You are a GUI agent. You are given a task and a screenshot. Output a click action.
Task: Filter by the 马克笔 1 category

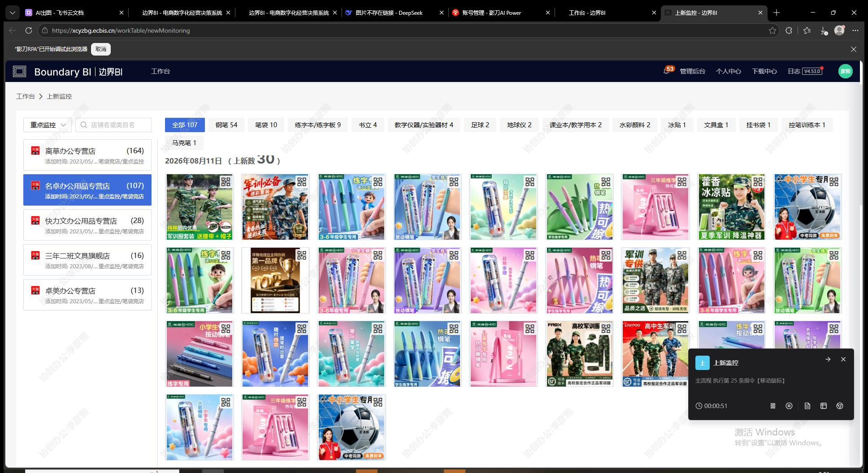click(184, 143)
